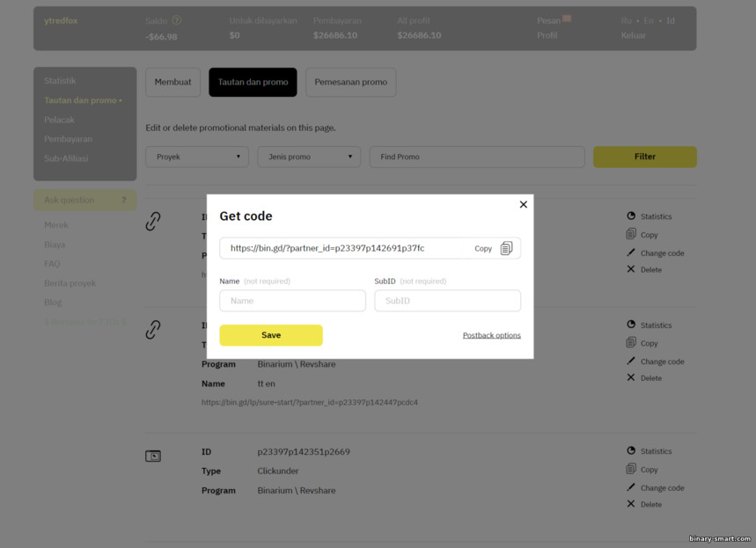Click Statistics icon for the Clickunder promo
This screenshot has height=548, width=756.
pyautogui.click(x=631, y=450)
